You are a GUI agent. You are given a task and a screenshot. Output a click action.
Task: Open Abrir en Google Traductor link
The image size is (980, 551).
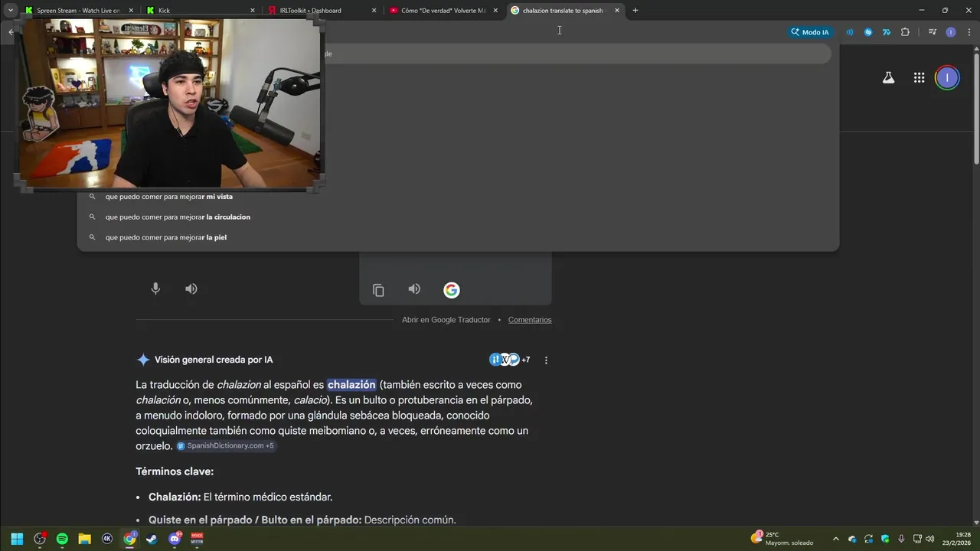[x=446, y=320]
